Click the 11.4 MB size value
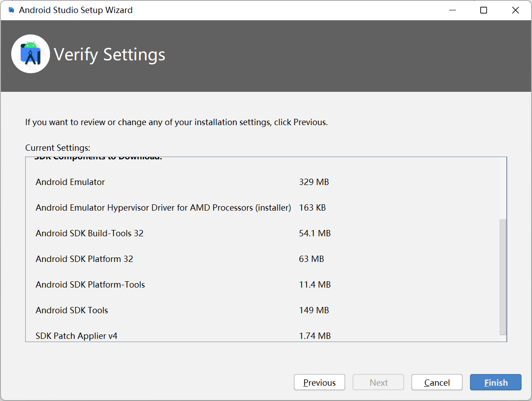Image resolution: width=532 pixels, height=401 pixels. point(315,284)
